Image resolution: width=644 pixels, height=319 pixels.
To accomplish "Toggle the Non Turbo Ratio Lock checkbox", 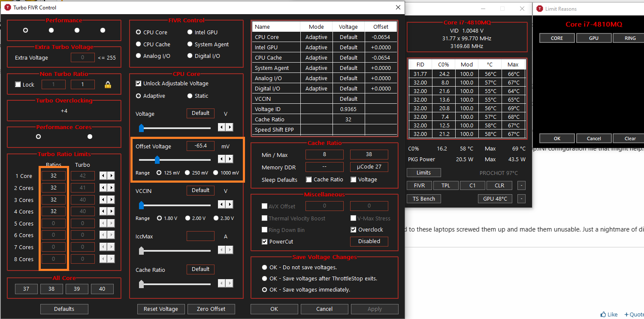I will pos(18,84).
